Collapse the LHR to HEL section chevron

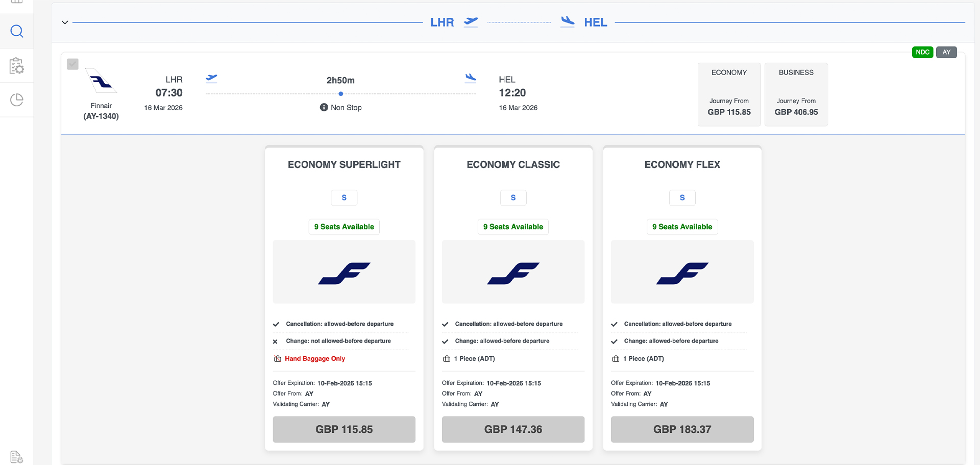65,22
